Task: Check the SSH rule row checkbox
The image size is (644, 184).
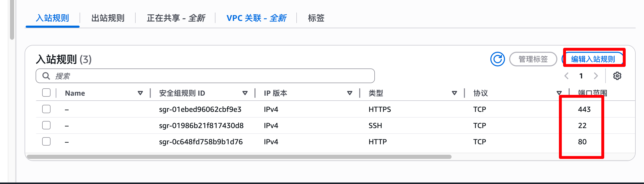Action: pyautogui.click(x=46, y=125)
